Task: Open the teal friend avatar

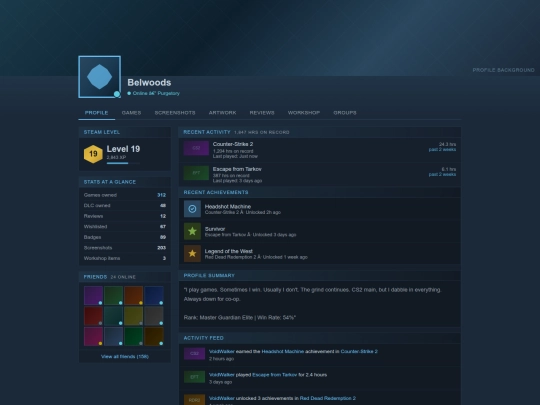Action: coord(113,316)
